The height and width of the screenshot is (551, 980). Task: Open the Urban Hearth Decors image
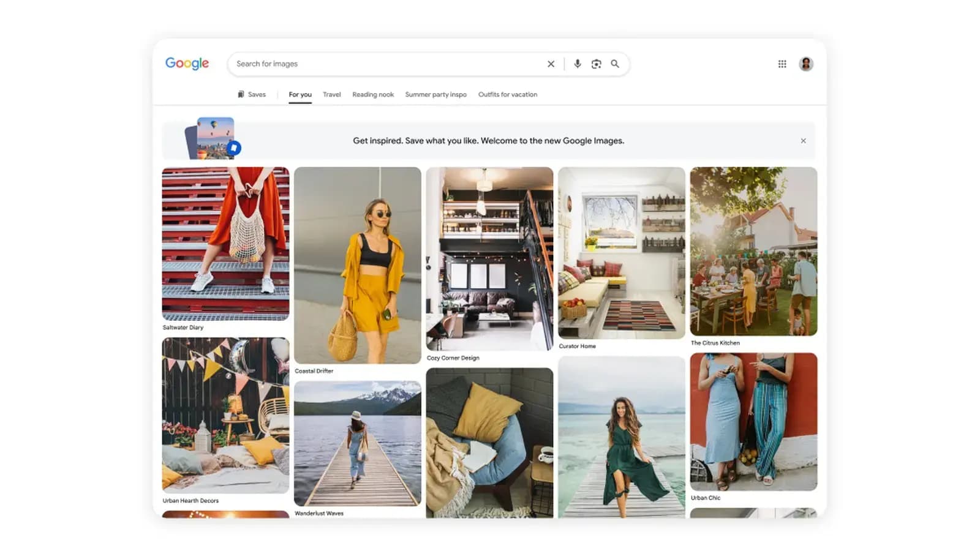225,415
